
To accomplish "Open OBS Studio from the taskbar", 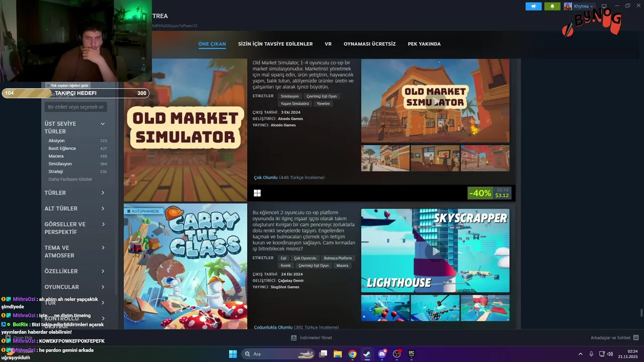I will [x=397, y=354].
